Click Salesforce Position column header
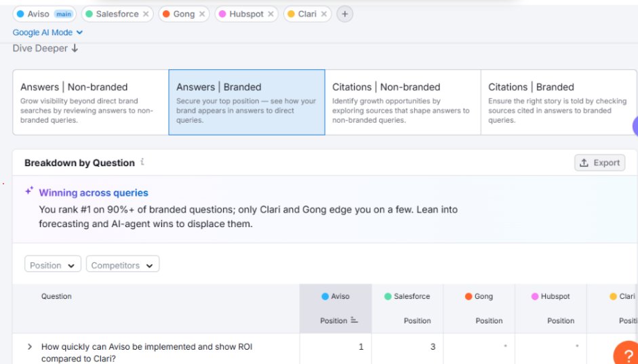The height and width of the screenshot is (364, 638). click(x=417, y=321)
